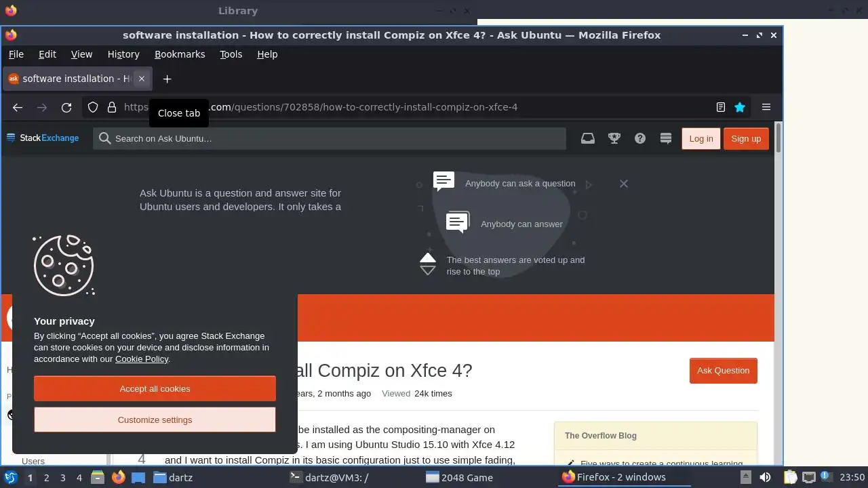868x488 pixels.
Task: Go back to previous page
Action: coord(18,107)
